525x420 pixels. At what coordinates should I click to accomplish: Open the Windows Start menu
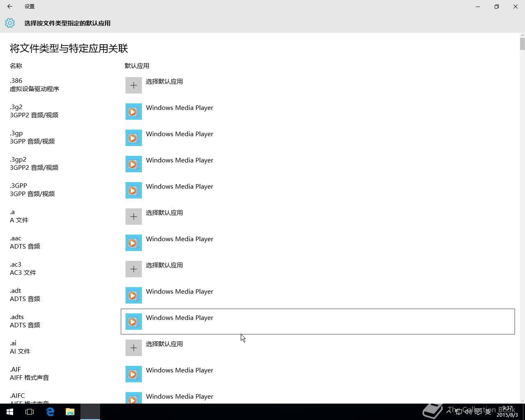10,412
